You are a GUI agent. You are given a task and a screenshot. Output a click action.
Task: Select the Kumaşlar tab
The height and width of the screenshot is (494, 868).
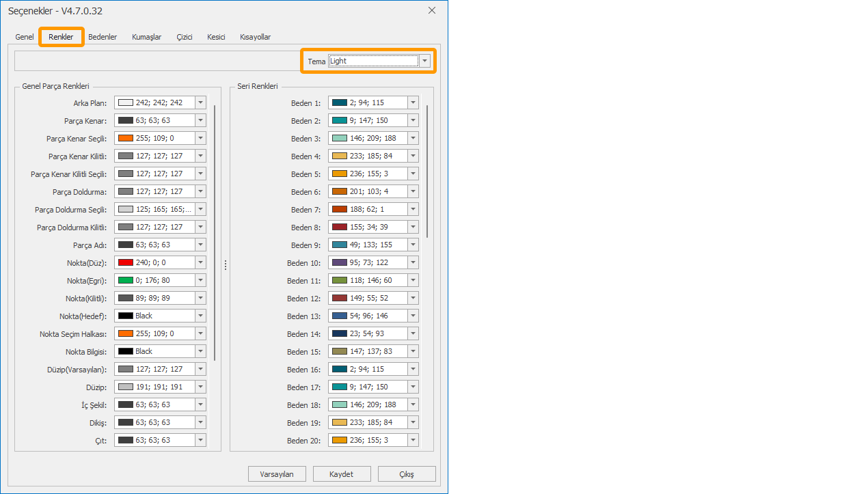(146, 37)
